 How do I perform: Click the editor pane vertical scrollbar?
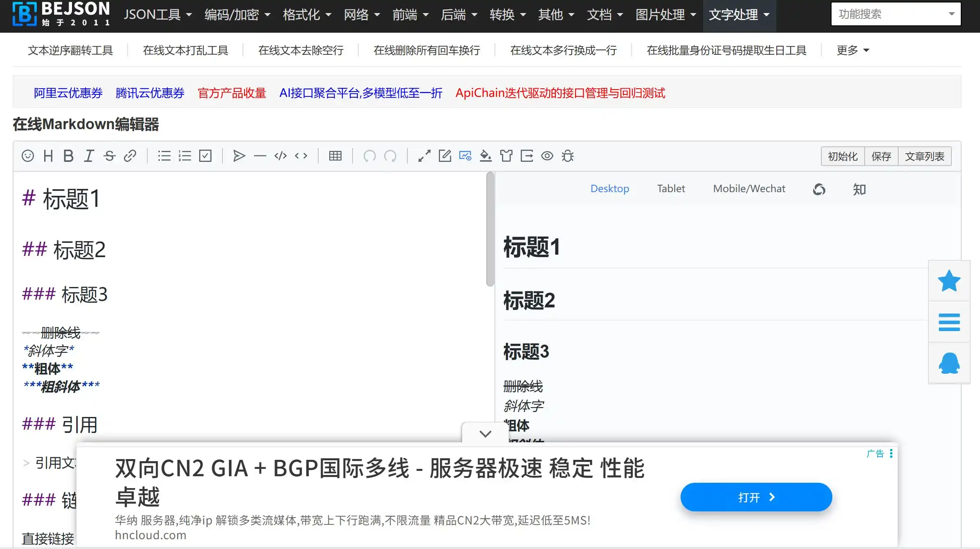coord(490,229)
